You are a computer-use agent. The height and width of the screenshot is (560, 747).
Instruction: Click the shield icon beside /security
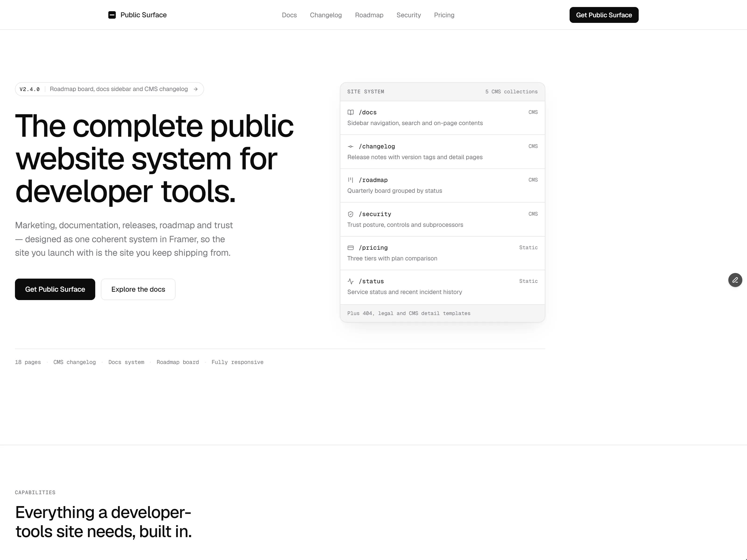(351, 214)
